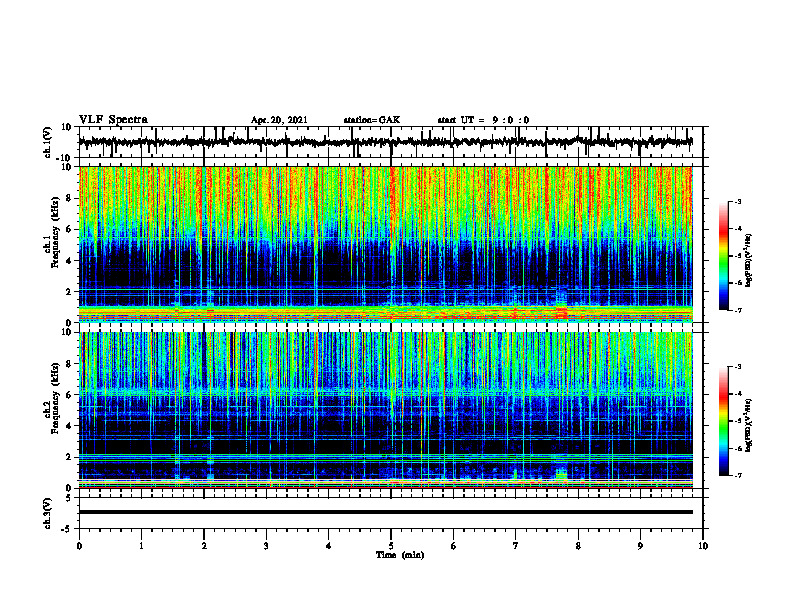Select the "start UT = 9 : 0 : 0" text
Image resolution: width=792 pixels, height=612 pixels.
click(x=483, y=120)
